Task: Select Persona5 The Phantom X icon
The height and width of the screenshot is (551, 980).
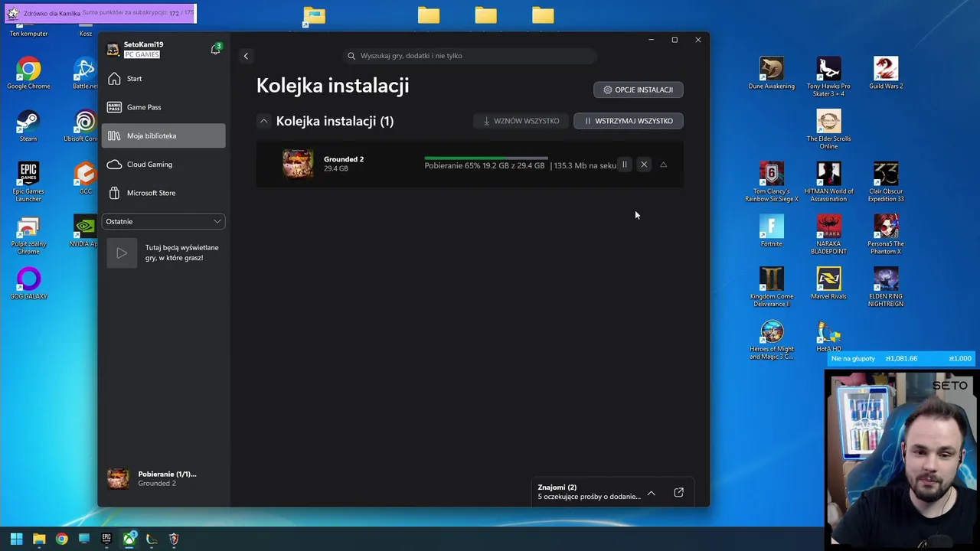Action: (x=886, y=235)
